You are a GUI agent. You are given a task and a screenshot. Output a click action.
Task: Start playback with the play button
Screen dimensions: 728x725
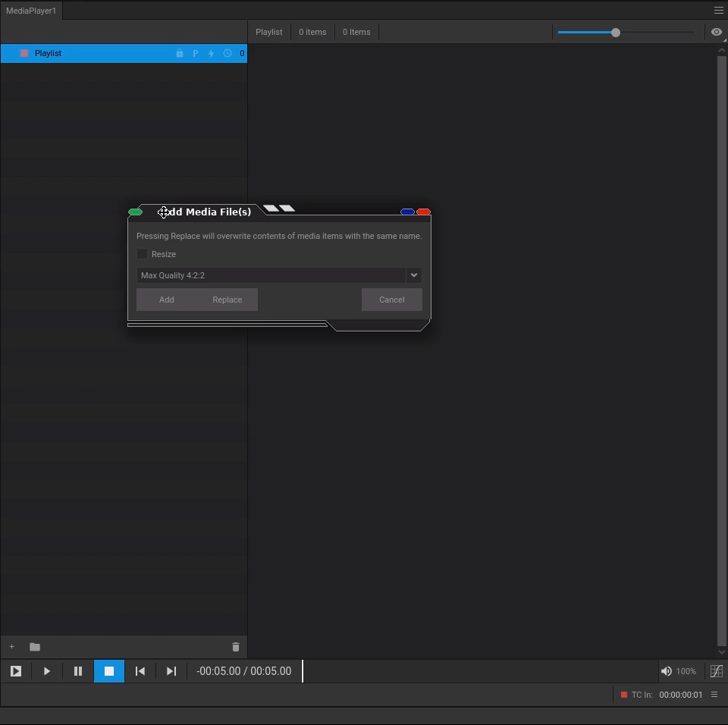click(x=47, y=670)
